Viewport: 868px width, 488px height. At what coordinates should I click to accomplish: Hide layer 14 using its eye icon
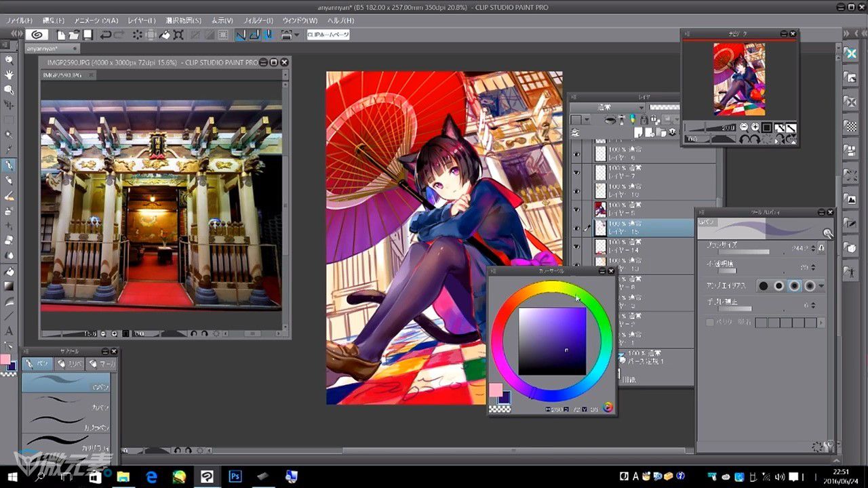coord(577,247)
